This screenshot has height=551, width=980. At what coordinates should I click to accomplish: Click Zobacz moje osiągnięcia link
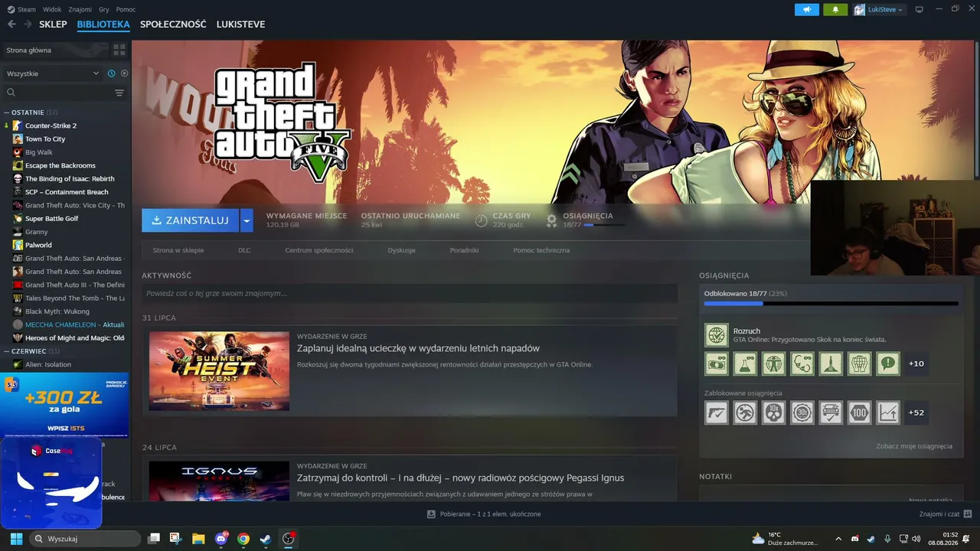click(x=914, y=446)
